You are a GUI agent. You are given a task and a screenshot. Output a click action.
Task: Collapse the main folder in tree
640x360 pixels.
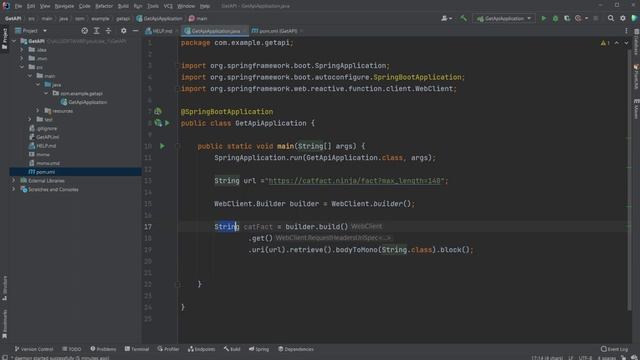point(30,76)
